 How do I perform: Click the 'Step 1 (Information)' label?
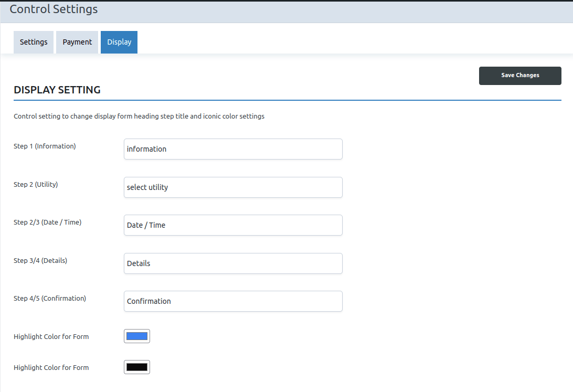click(45, 146)
